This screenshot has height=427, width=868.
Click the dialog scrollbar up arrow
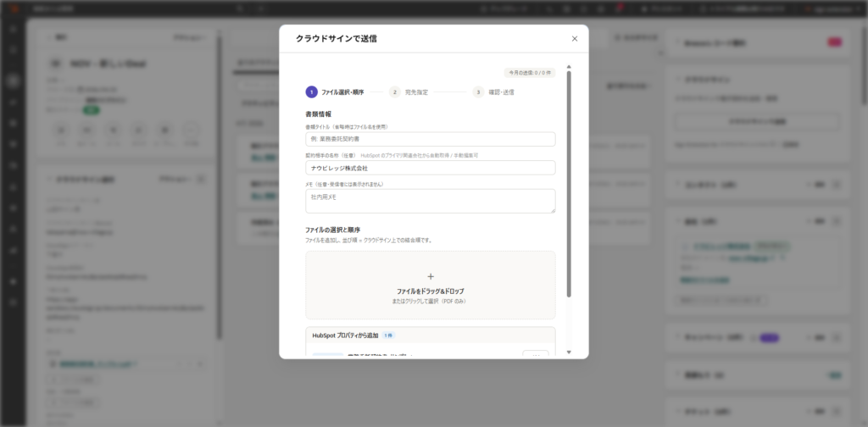pyautogui.click(x=569, y=67)
